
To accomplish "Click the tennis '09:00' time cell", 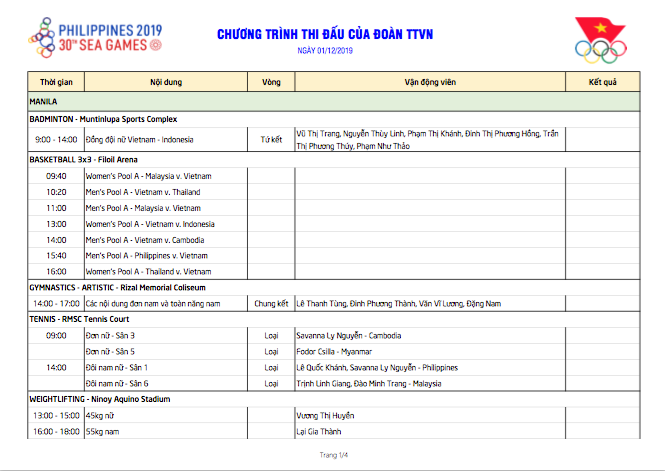I will (56, 336).
